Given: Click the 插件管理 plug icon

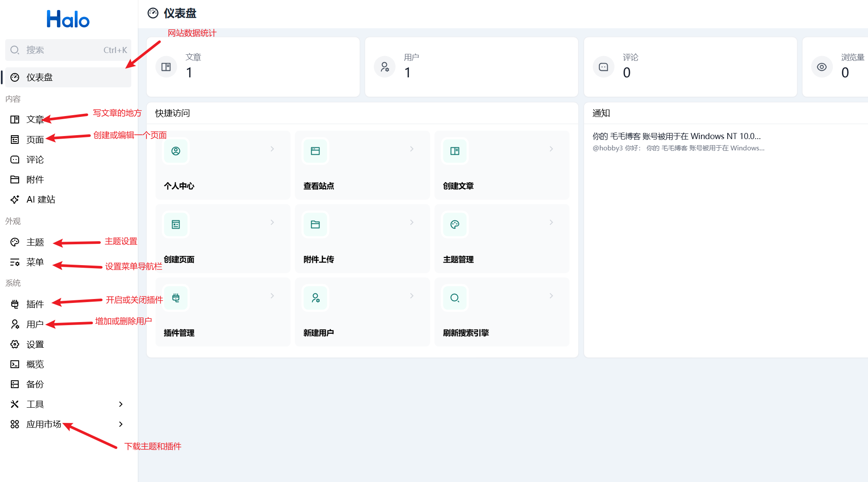Looking at the screenshot, I should tap(176, 298).
